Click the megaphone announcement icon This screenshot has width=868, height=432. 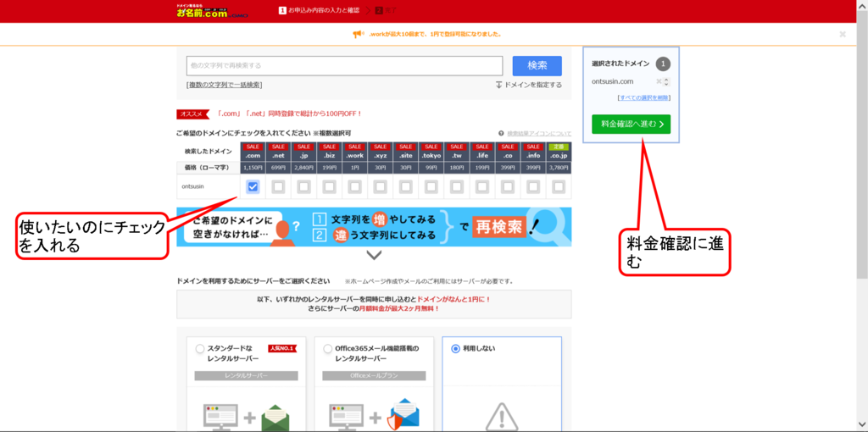tap(359, 34)
